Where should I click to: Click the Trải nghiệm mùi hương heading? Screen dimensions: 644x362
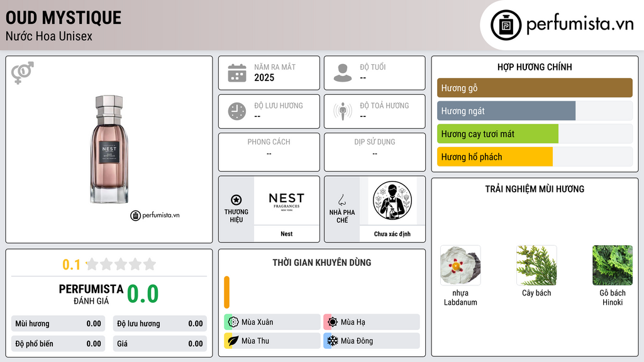(535, 189)
